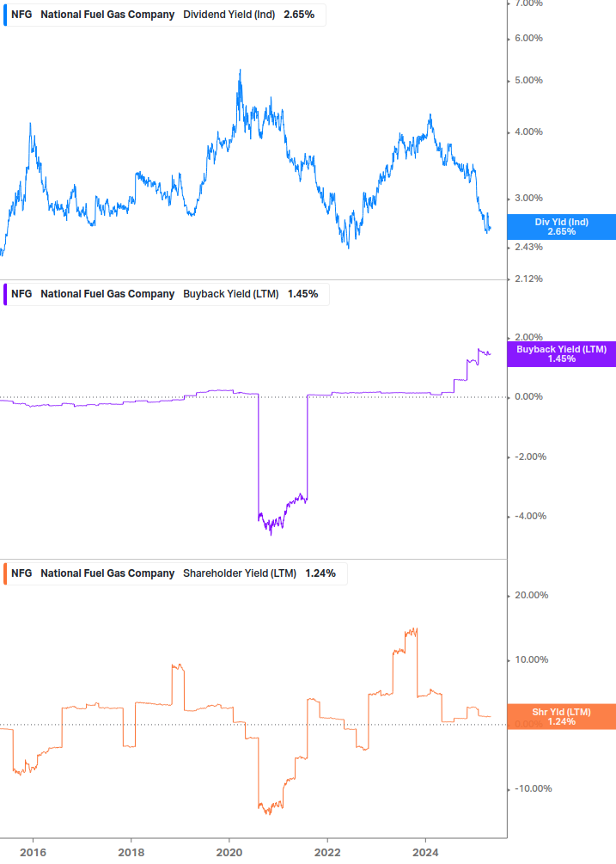
Task: Click the 10.00% shareholder axis label
Action: pos(531,660)
